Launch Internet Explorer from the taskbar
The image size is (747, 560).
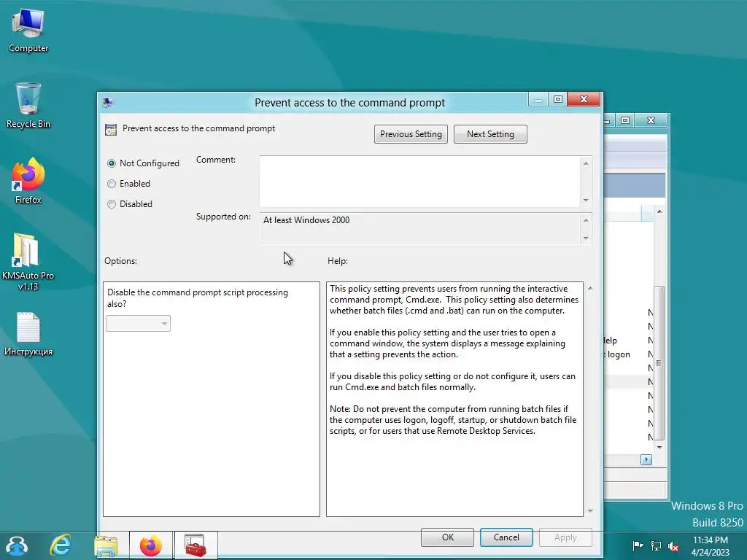click(61, 545)
